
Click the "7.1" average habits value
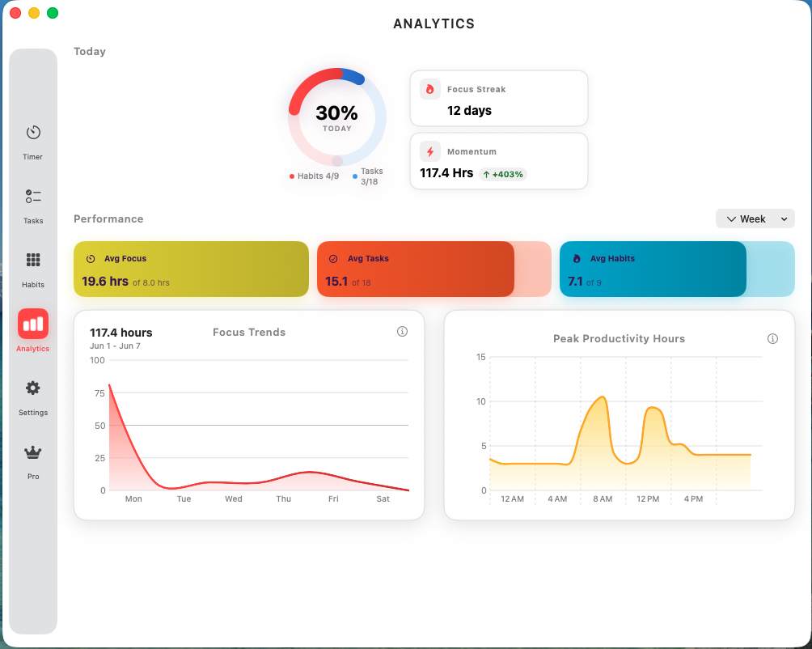[575, 282]
